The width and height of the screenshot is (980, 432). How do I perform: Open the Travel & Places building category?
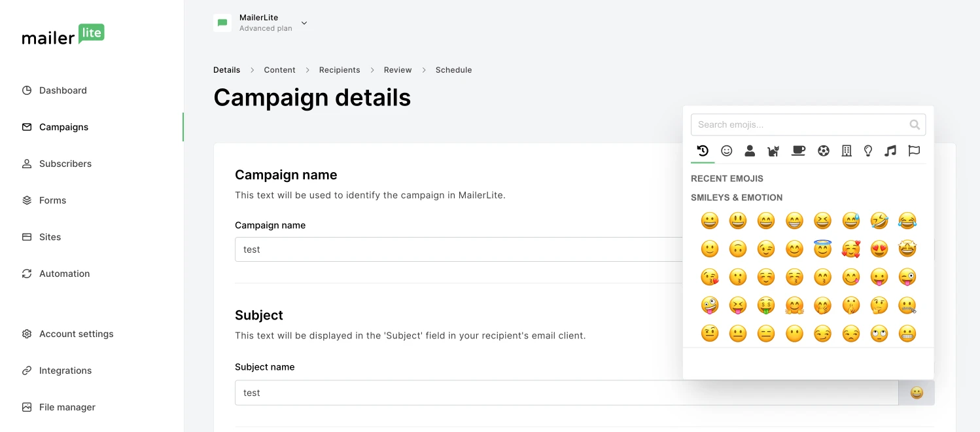point(847,151)
